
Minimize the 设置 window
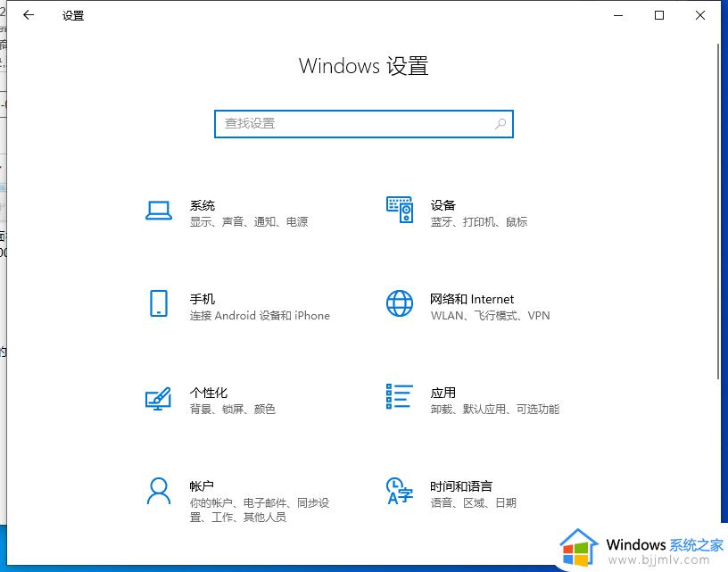pos(618,15)
